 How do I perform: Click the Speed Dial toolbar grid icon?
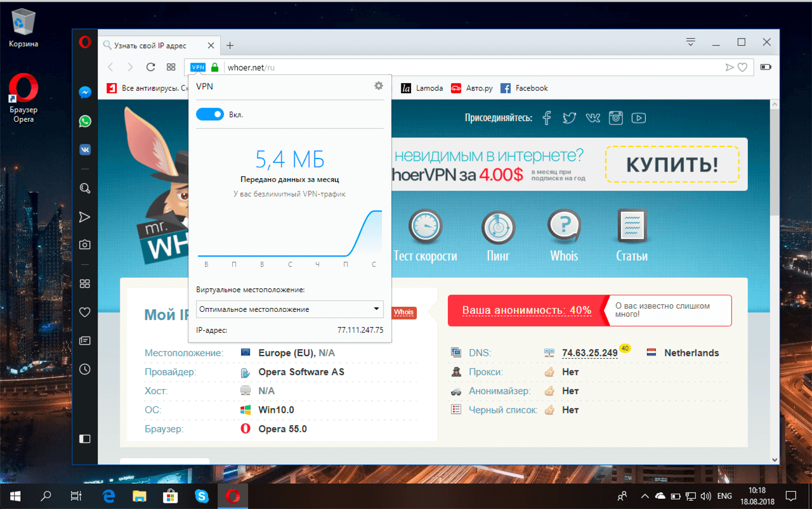point(171,67)
